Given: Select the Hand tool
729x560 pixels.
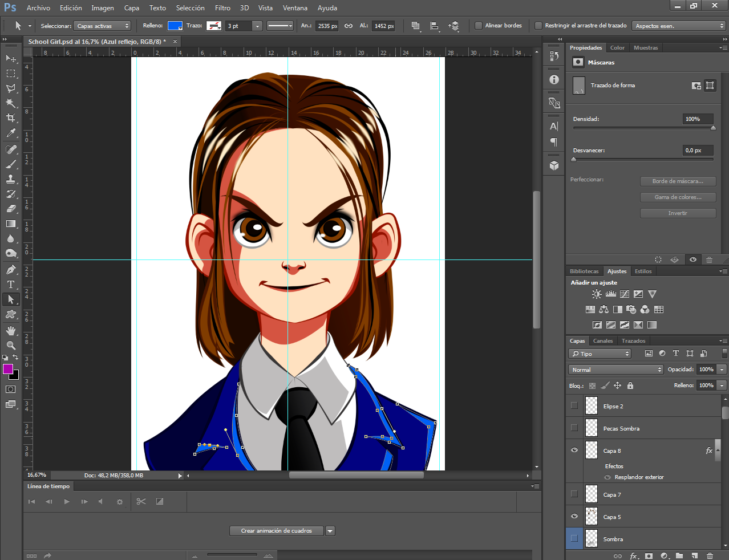Looking at the screenshot, I should coord(11,331).
